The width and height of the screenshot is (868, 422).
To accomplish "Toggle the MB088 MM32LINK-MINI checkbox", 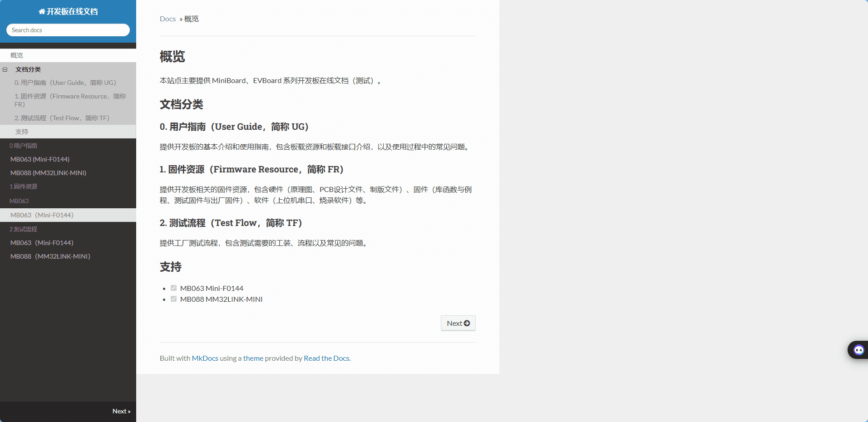I will point(173,299).
